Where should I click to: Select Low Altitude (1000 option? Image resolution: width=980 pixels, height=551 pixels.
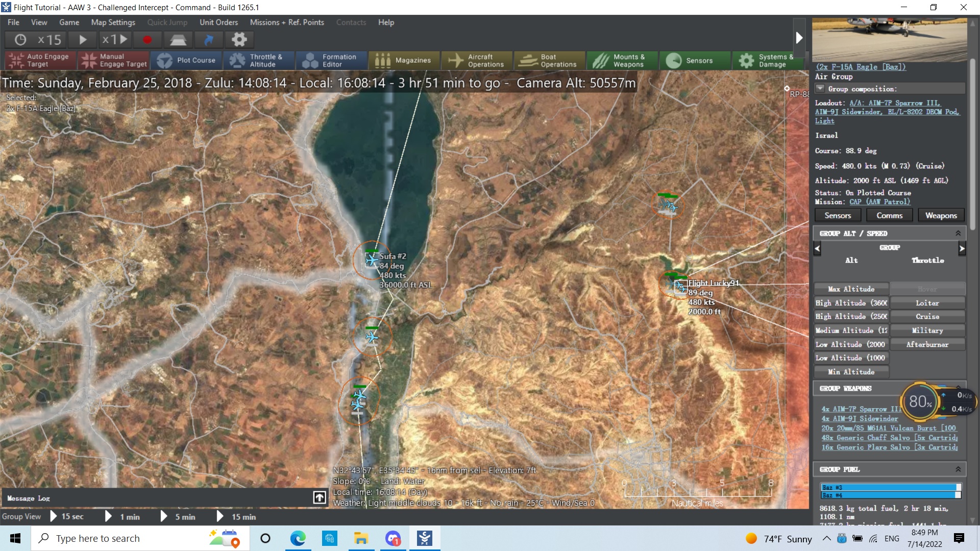pos(851,358)
